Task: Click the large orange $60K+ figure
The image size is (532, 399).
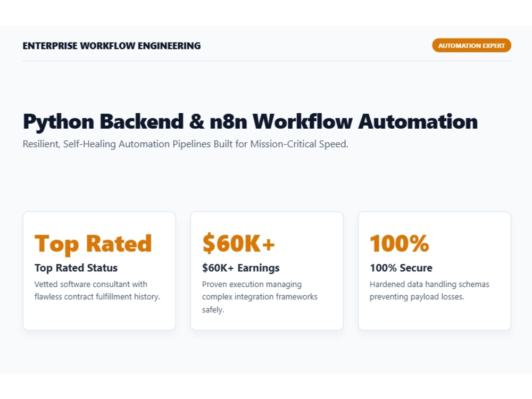Action: click(x=238, y=243)
